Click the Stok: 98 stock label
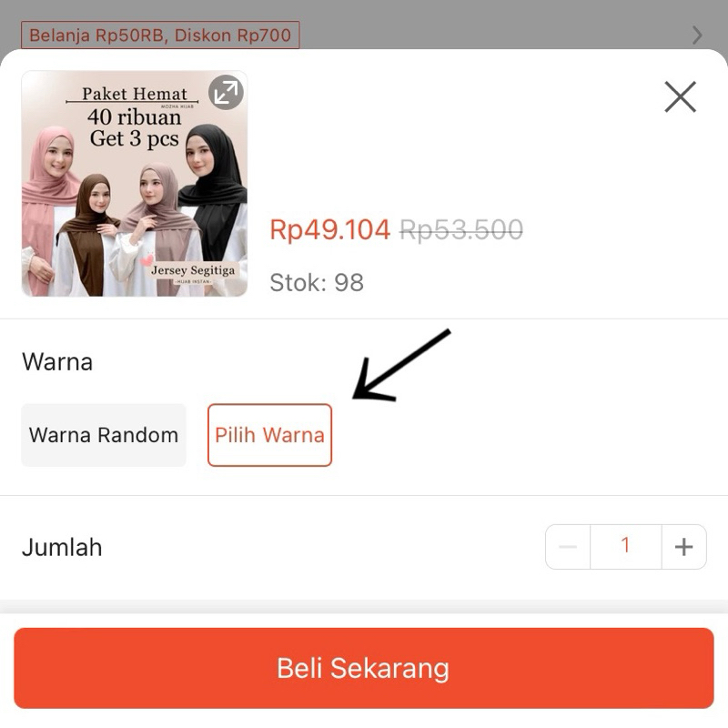The width and height of the screenshot is (728, 728). [317, 282]
